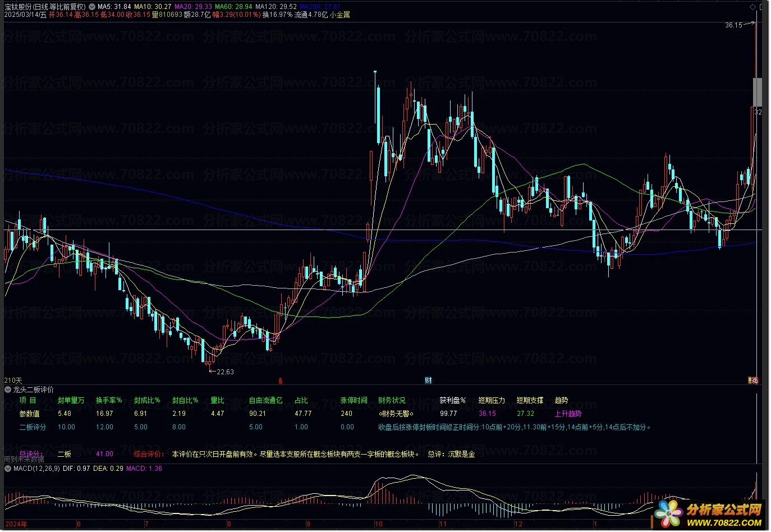Screen dimensions: 771x532
Task: Click the 封自比% column header
Action: 185,401
